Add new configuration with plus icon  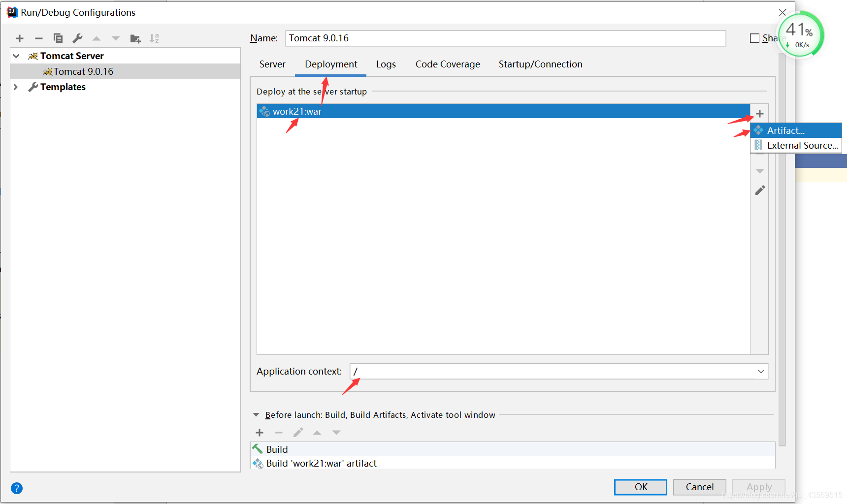[20, 38]
